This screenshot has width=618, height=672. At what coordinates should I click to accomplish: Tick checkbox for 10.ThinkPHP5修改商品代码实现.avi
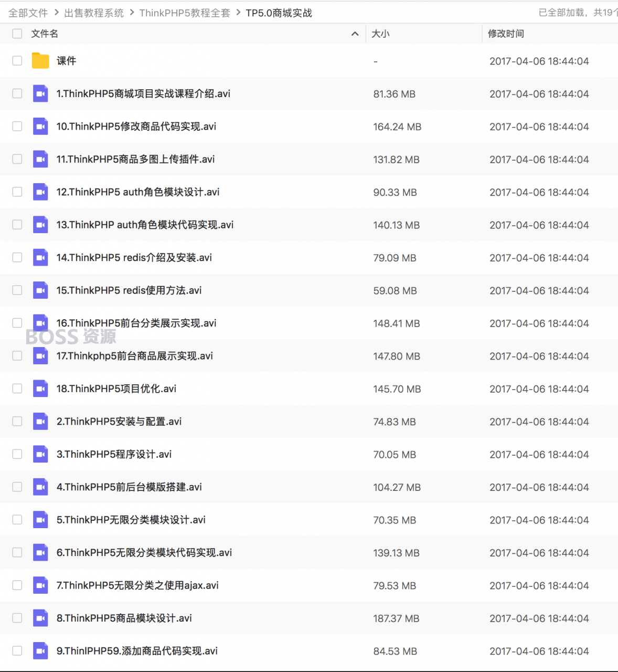pos(17,127)
